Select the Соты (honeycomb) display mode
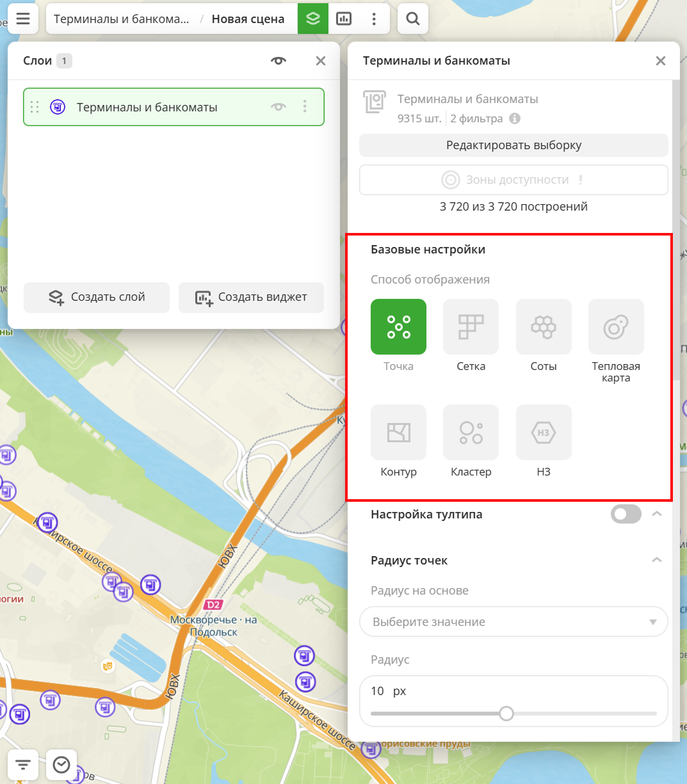 tap(544, 327)
